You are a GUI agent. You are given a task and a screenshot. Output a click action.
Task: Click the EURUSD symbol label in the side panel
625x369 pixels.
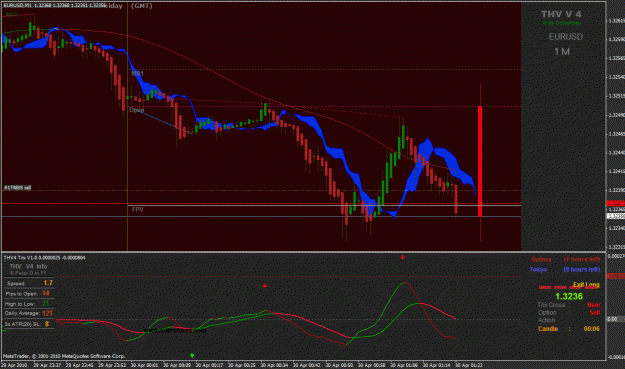(x=566, y=37)
